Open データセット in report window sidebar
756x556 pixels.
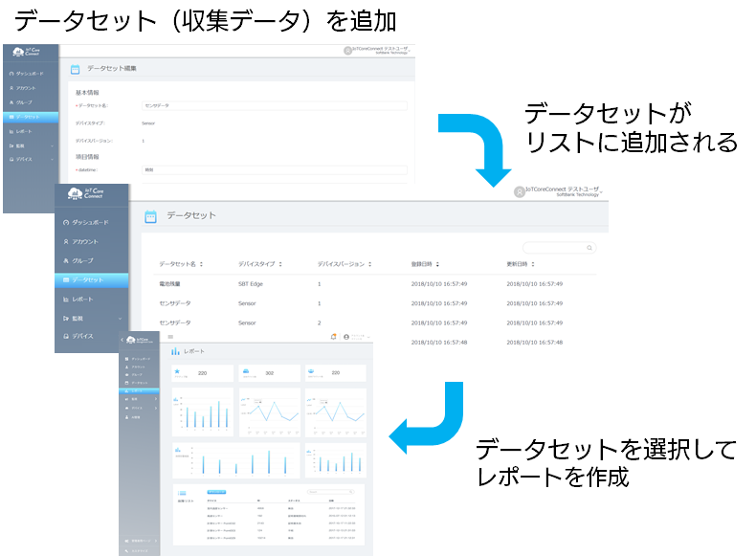coord(138,383)
